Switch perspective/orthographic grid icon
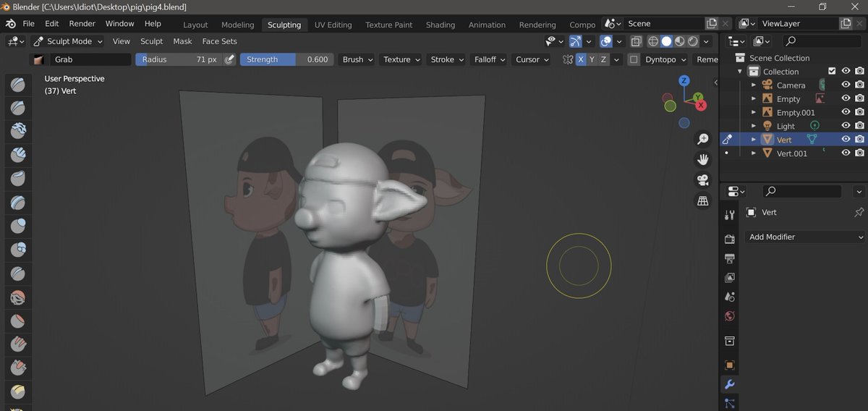 (702, 201)
